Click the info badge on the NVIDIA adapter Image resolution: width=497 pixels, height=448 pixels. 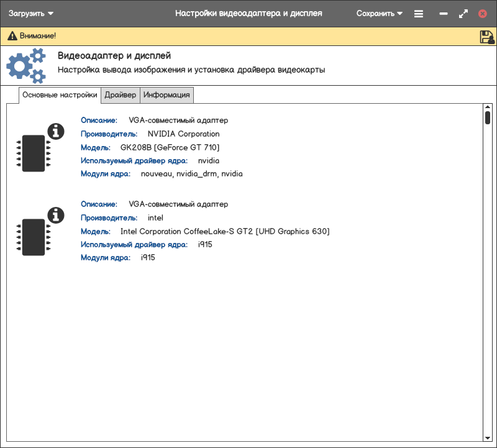tap(56, 131)
